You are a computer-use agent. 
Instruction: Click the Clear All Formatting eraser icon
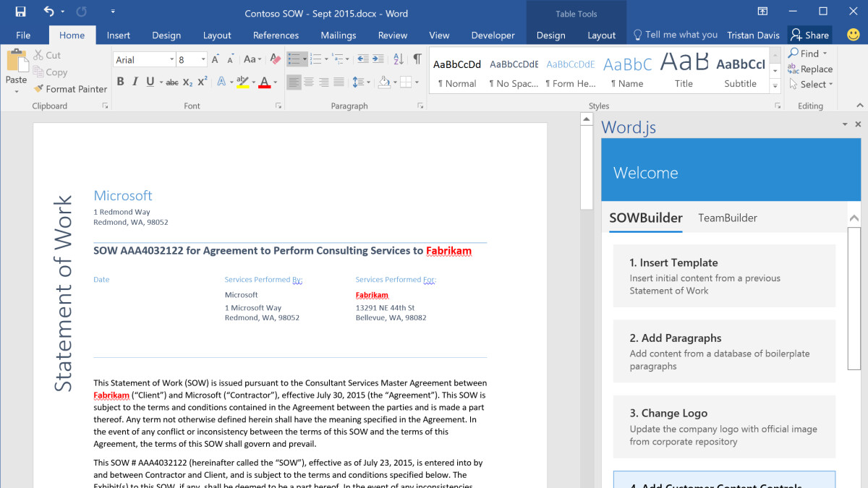[275, 59]
